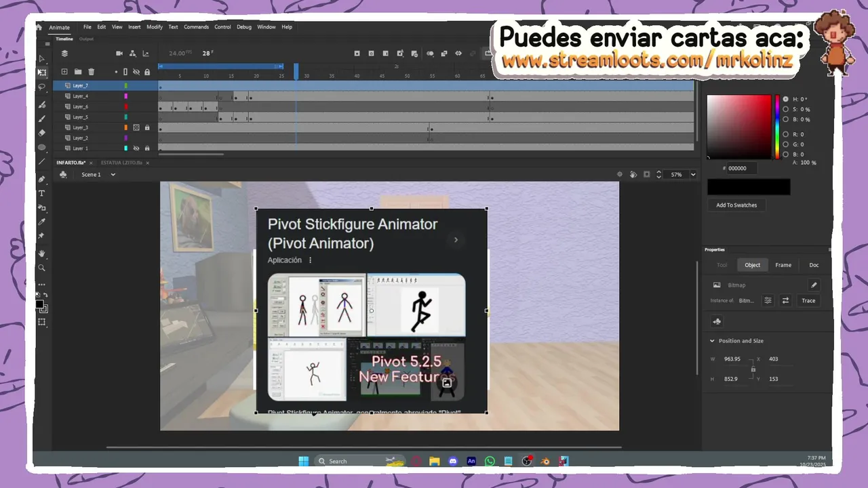868x488 pixels.
Task: Select the Oval shape tool
Action: point(41,147)
